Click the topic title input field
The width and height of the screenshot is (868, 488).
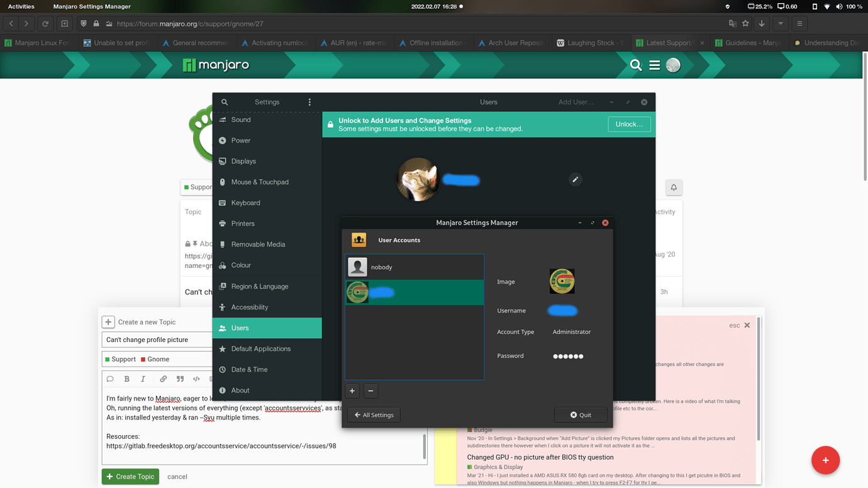click(157, 340)
